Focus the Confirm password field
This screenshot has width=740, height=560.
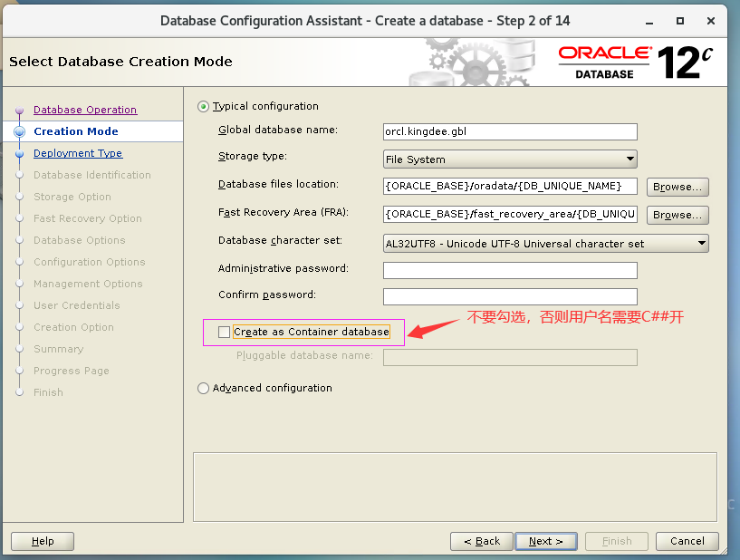coord(510,296)
